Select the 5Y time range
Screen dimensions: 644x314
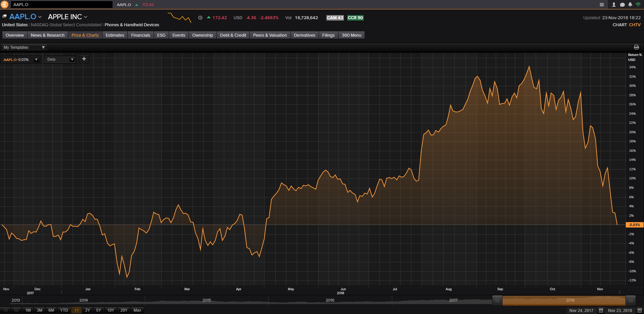click(x=98, y=310)
